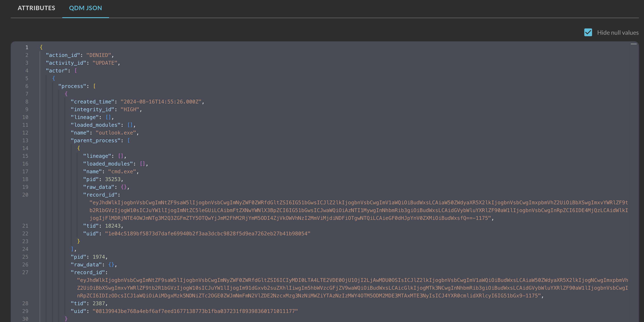Click the "actor" key on line 4
This screenshot has height=322, width=644.
56,70
